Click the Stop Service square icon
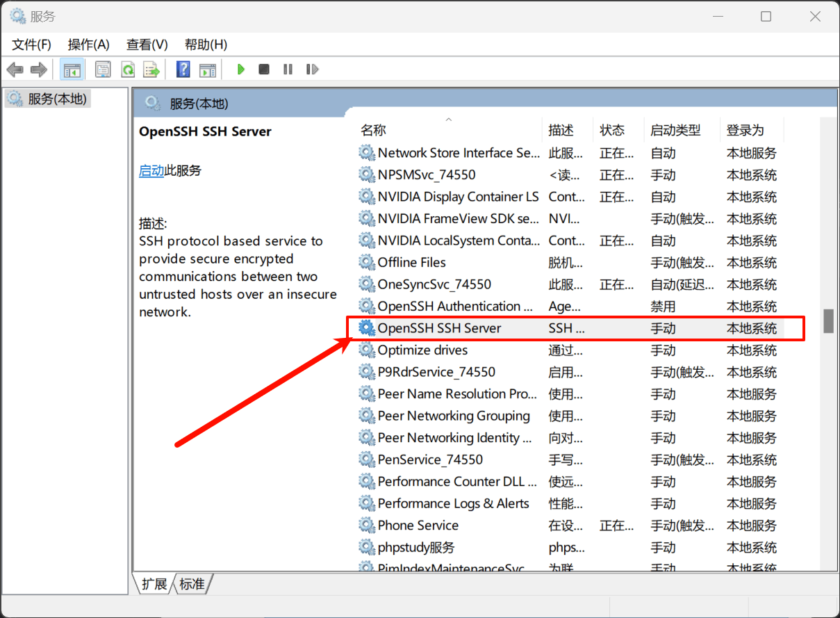The height and width of the screenshot is (618, 840). (x=264, y=70)
